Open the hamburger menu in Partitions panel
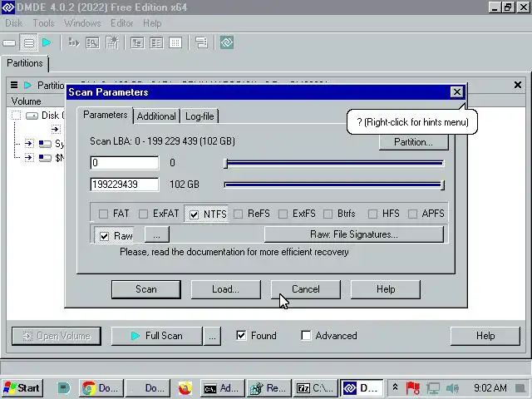Screen dimensions: 532x399 pos(14,85)
